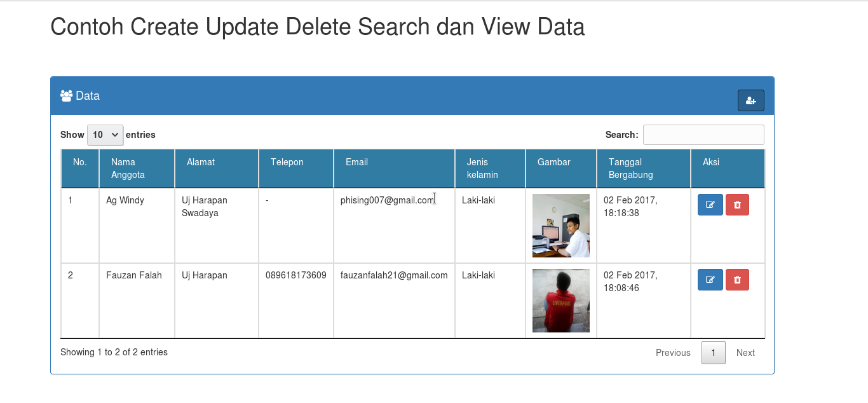Click the Next pagination link

[745, 353]
